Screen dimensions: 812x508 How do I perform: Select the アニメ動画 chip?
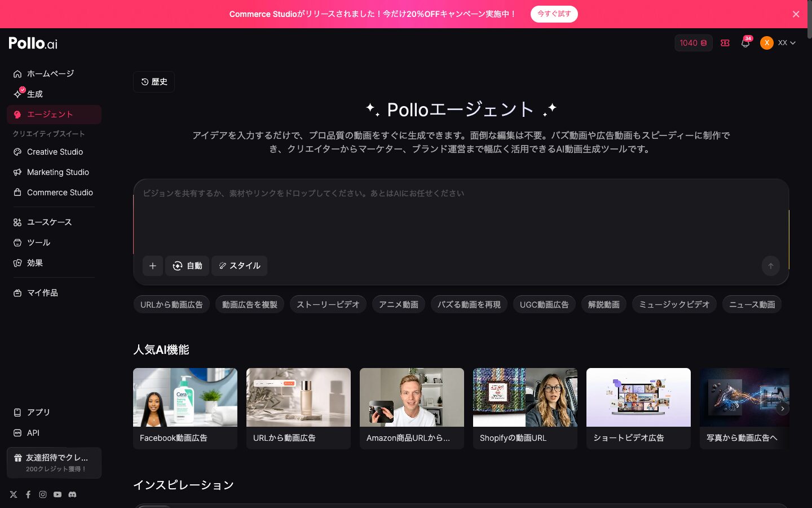pyautogui.click(x=399, y=305)
